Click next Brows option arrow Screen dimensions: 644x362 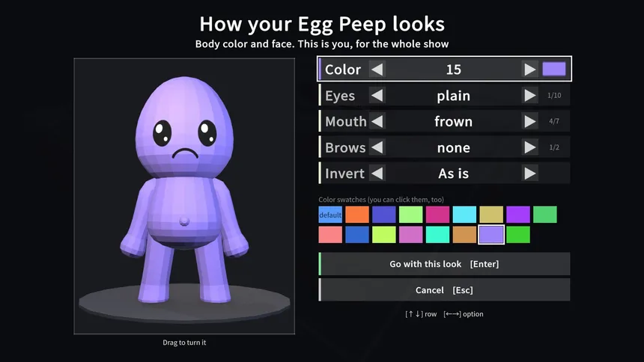[x=530, y=147]
